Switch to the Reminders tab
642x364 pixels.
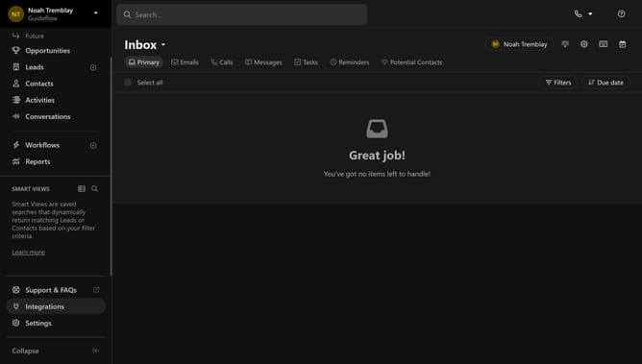click(350, 62)
